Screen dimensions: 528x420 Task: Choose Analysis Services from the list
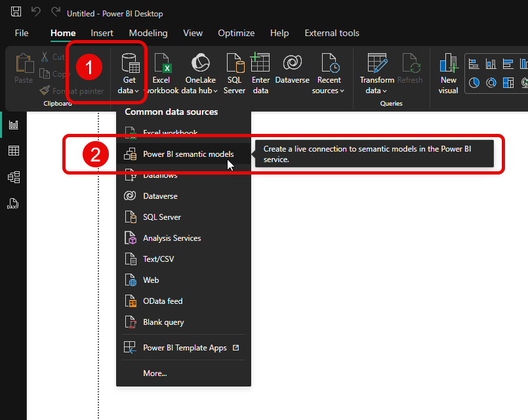click(x=184, y=238)
